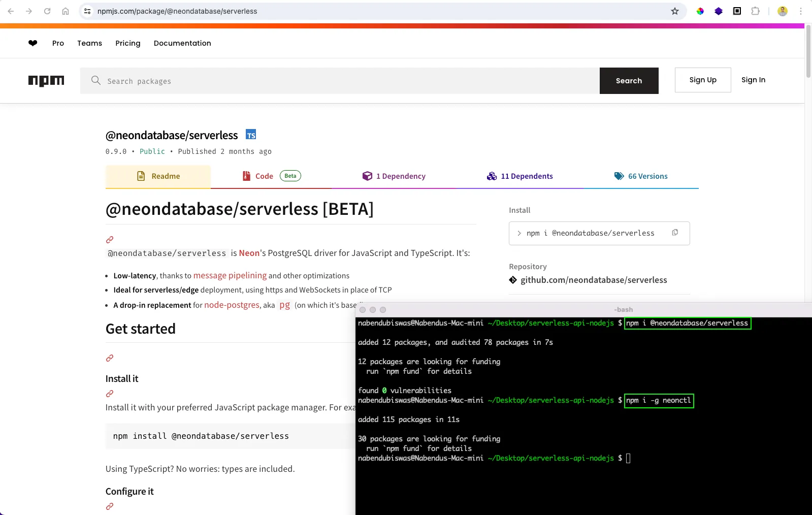Open the Readme tab
The image size is (812, 515).
pyautogui.click(x=158, y=176)
